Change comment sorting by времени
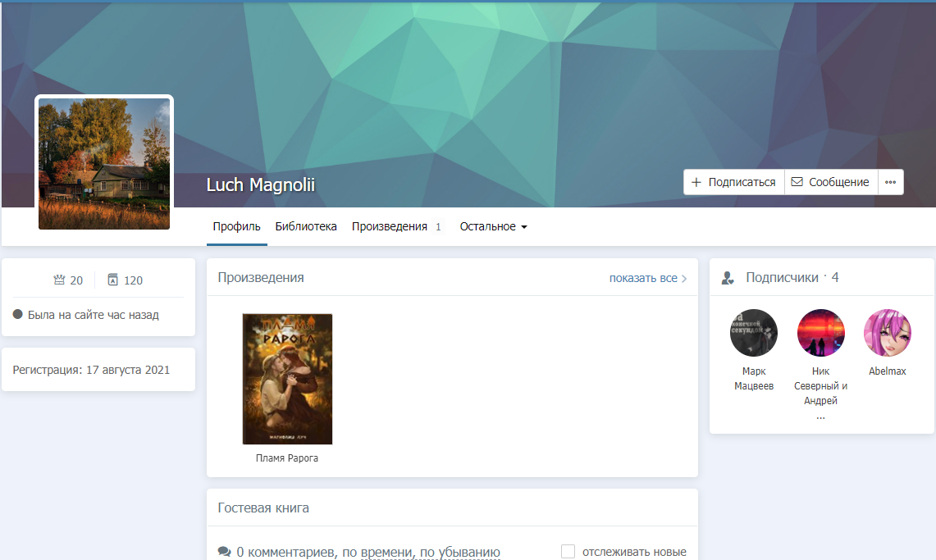 pyautogui.click(x=386, y=553)
